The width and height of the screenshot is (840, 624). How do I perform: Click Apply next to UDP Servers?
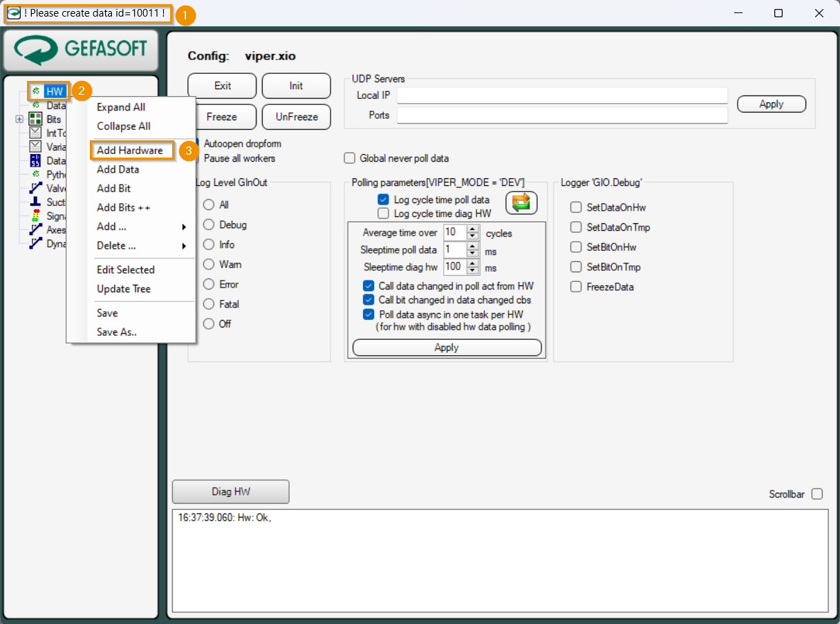772,104
